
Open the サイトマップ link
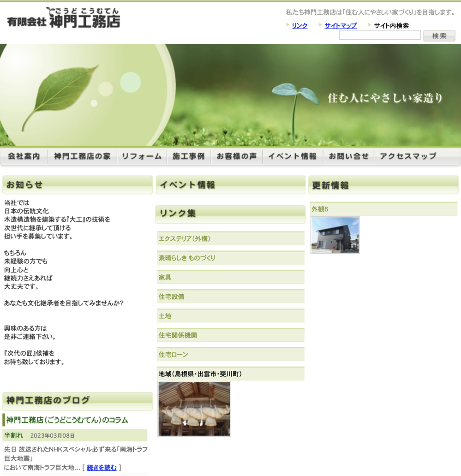(341, 25)
